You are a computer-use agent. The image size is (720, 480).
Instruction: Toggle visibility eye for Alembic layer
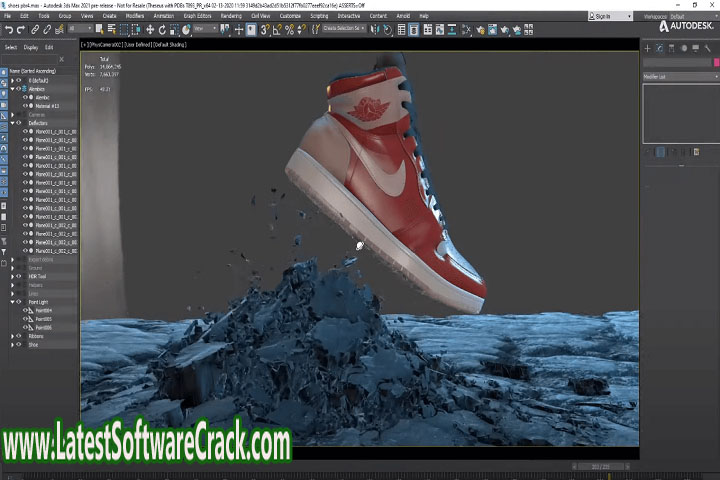coord(19,89)
